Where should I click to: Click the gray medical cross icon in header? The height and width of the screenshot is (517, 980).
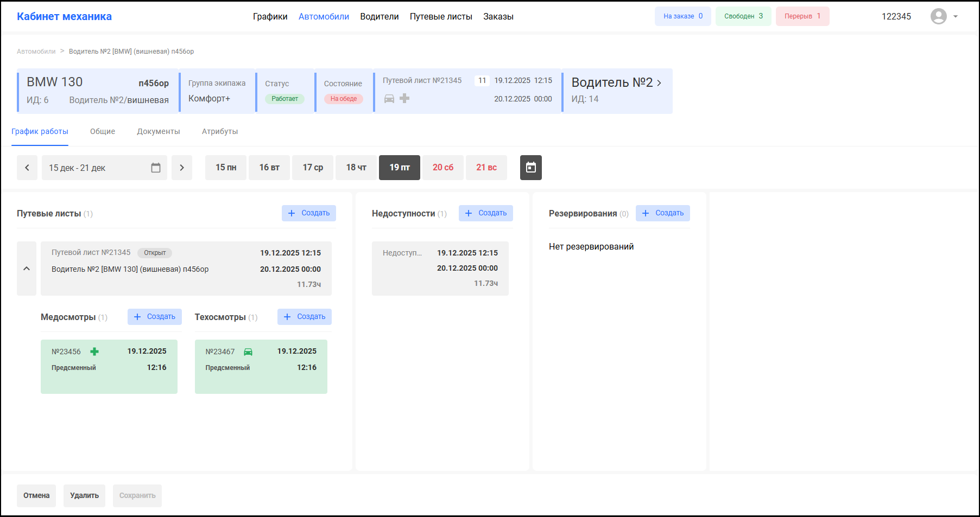click(404, 98)
